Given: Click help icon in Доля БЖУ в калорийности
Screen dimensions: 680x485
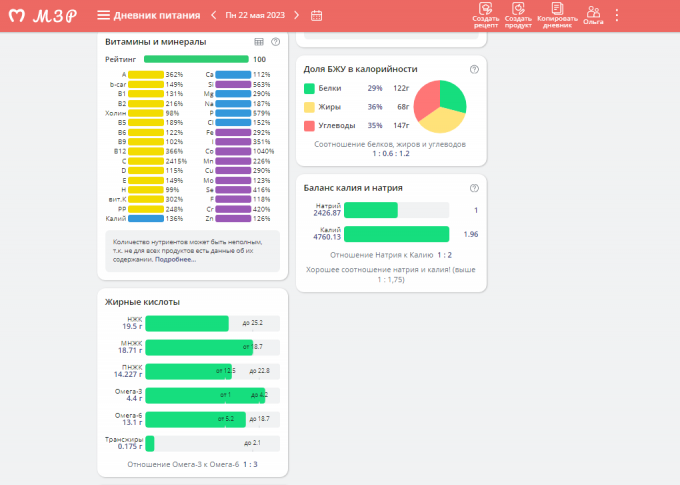Looking at the screenshot, I should coord(474,69).
